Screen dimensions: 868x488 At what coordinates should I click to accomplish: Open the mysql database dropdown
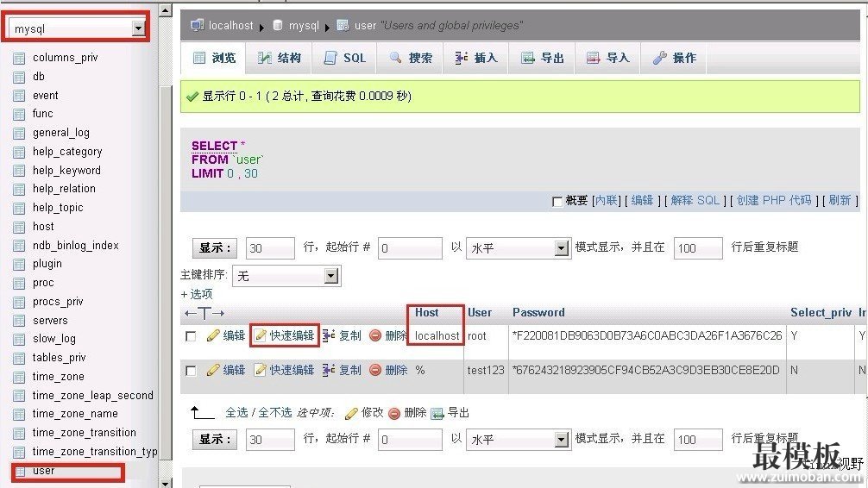click(x=77, y=28)
